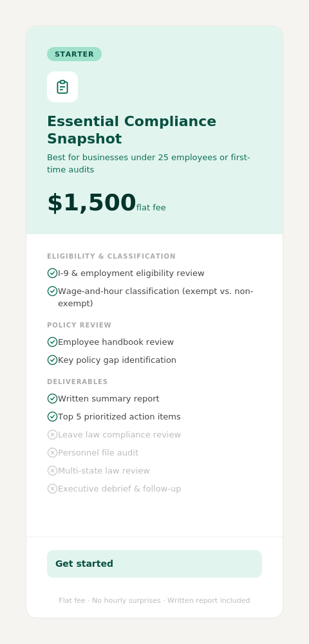Image resolution: width=309 pixels, height=644 pixels.
Task: Click the Multi-state law review text
Action: click(x=104, y=471)
